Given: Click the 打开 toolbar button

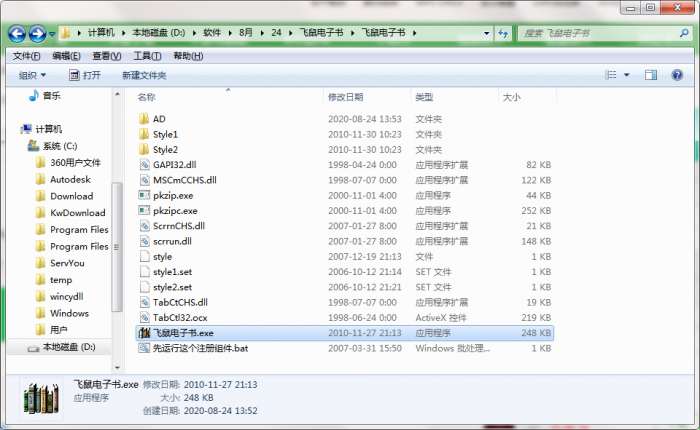Looking at the screenshot, I should tap(85, 75).
